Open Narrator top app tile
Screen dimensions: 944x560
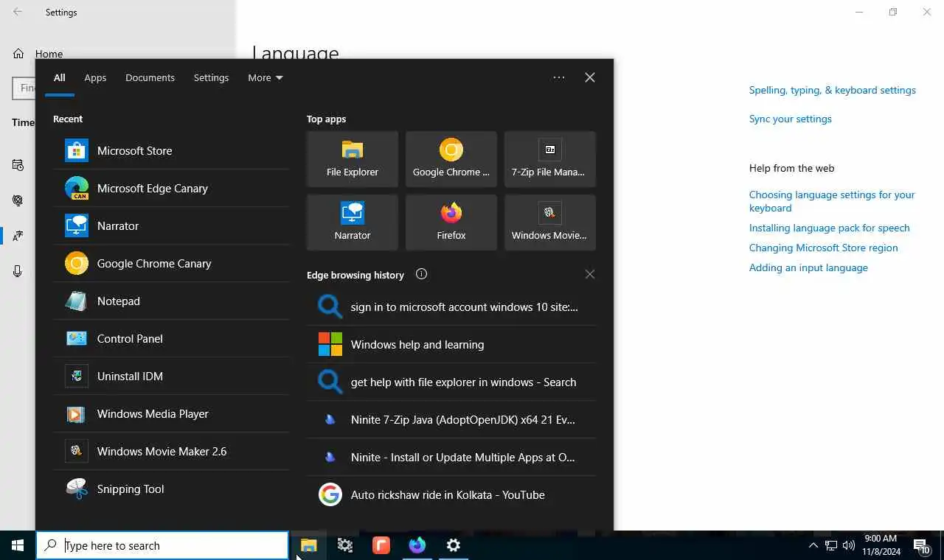pyautogui.click(x=353, y=223)
